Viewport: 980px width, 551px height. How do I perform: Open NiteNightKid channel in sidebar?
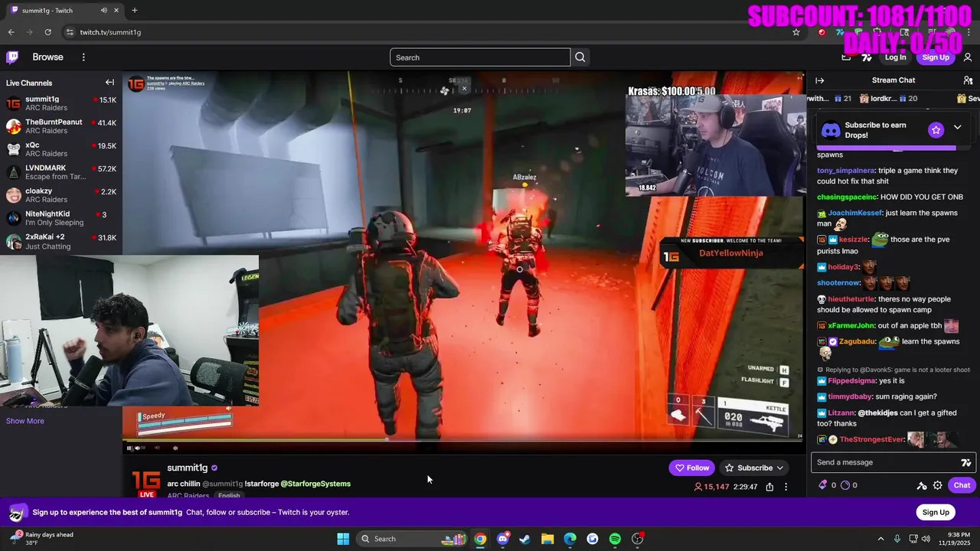click(x=61, y=218)
